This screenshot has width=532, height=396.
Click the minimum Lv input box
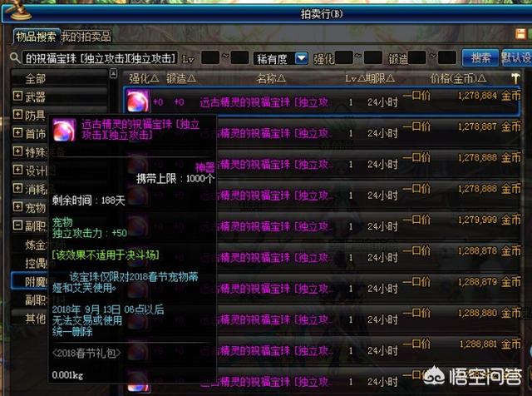(x=211, y=58)
